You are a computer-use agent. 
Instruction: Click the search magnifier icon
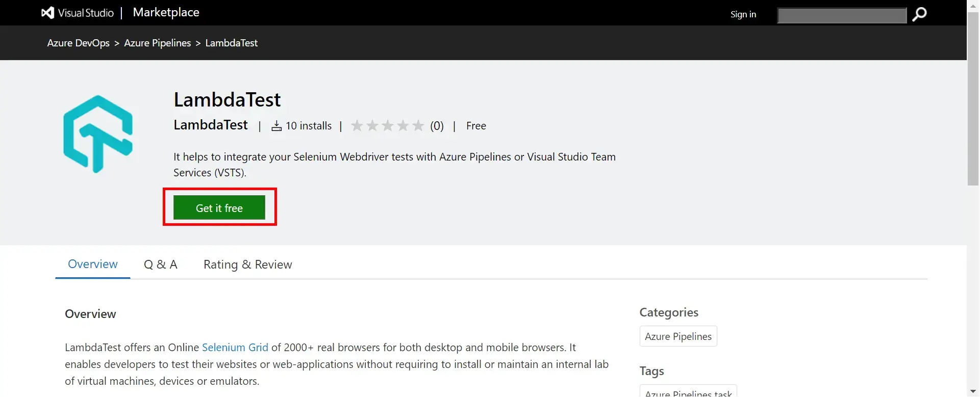tap(919, 14)
